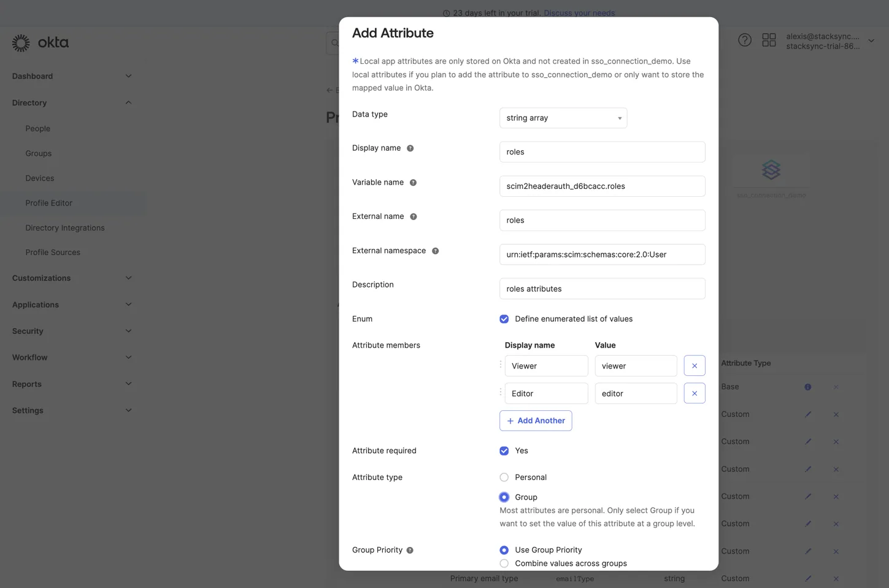Click the Discuss your needs link

pos(579,13)
